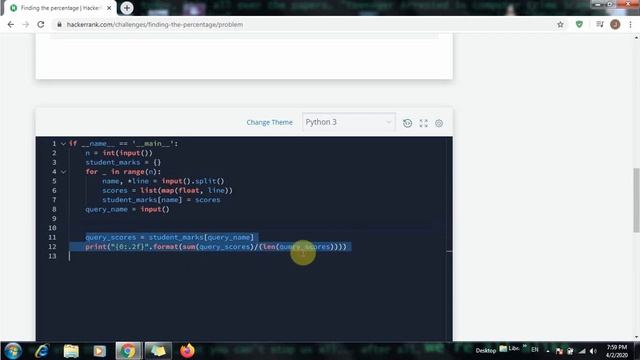Open File Explorer from taskbar
Screen dimensions: 640x360
(x=71, y=351)
